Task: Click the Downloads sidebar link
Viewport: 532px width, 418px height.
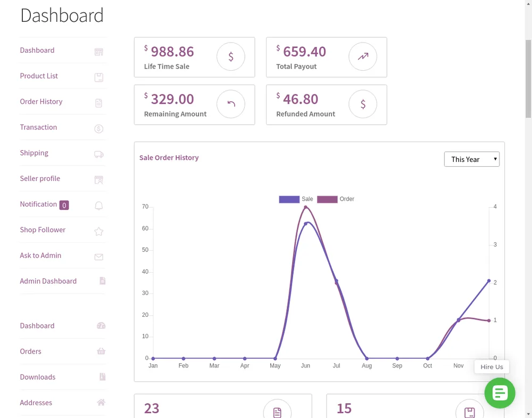Action: coord(38,377)
